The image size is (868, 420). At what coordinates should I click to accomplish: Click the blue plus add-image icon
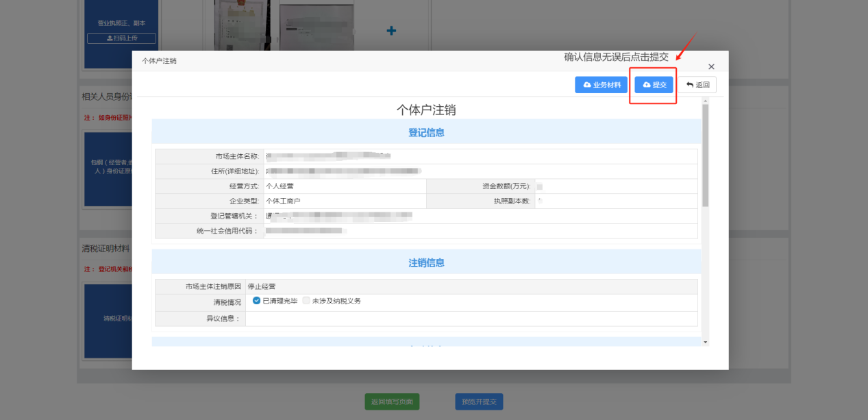tap(391, 31)
